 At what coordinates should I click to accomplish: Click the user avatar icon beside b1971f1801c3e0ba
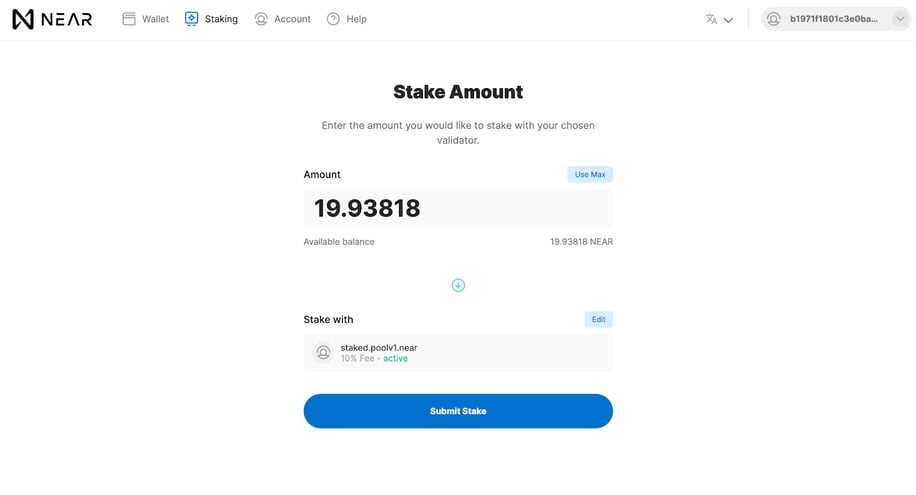(773, 19)
